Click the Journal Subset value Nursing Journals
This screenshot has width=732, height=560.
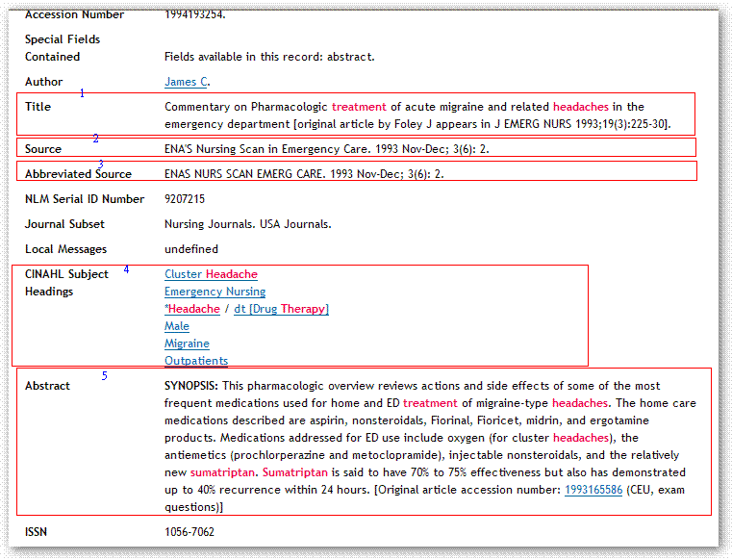209,224
